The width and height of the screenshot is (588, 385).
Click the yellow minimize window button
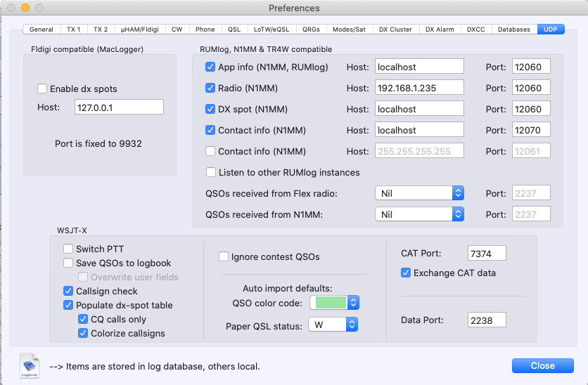click(x=25, y=8)
